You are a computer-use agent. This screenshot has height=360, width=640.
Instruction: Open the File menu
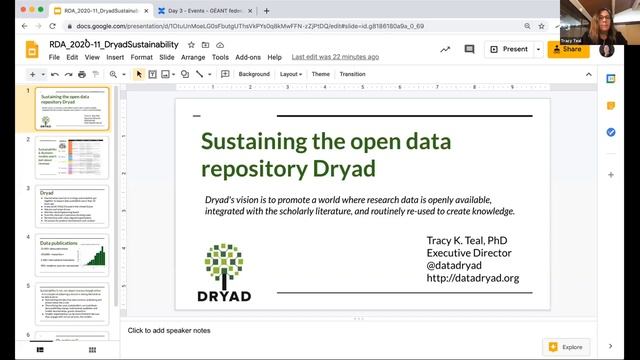54,57
